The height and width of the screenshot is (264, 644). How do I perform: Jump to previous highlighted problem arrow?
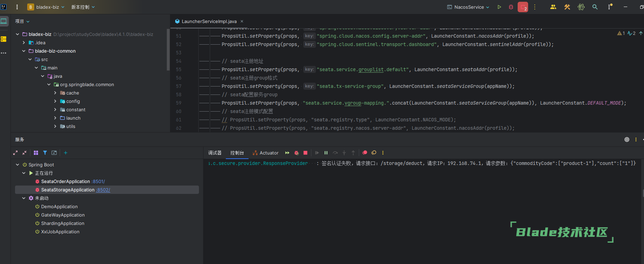click(x=641, y=33)
